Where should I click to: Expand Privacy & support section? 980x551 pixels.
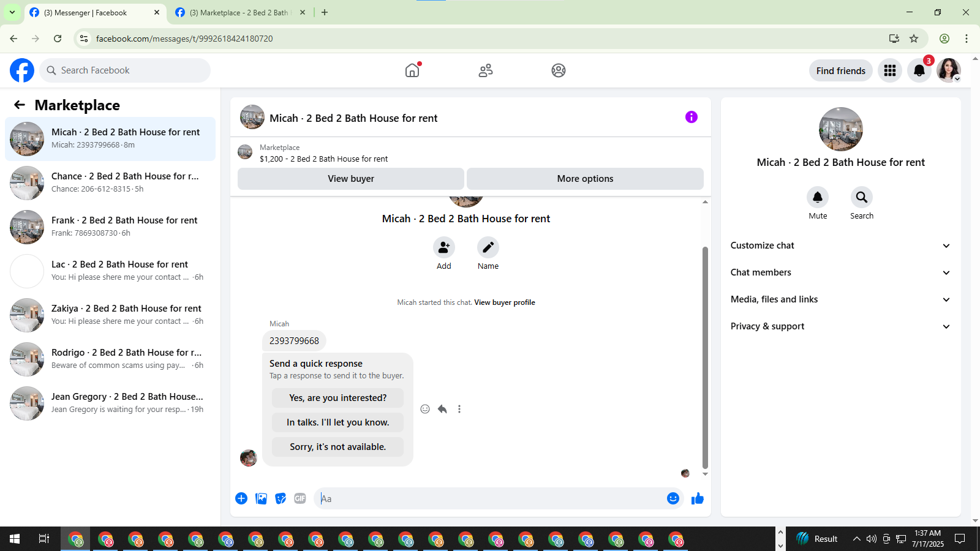(x=841, y=326)
